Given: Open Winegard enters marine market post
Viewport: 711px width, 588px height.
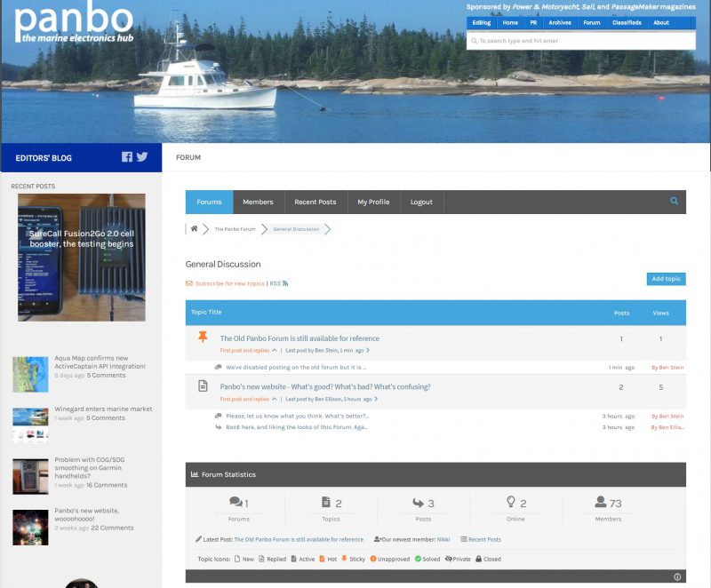Looking at the screenshot, I should tap(103, 409).
